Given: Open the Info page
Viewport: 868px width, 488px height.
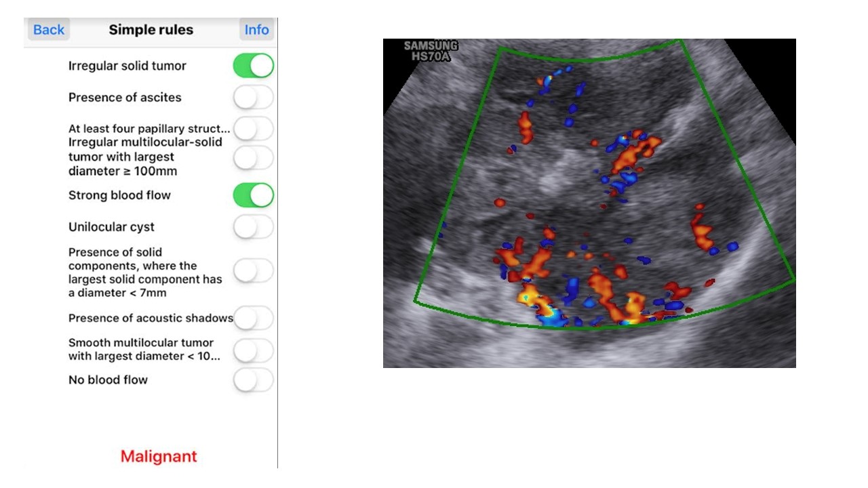Looking at the screenshot, I should pos(256,30).
